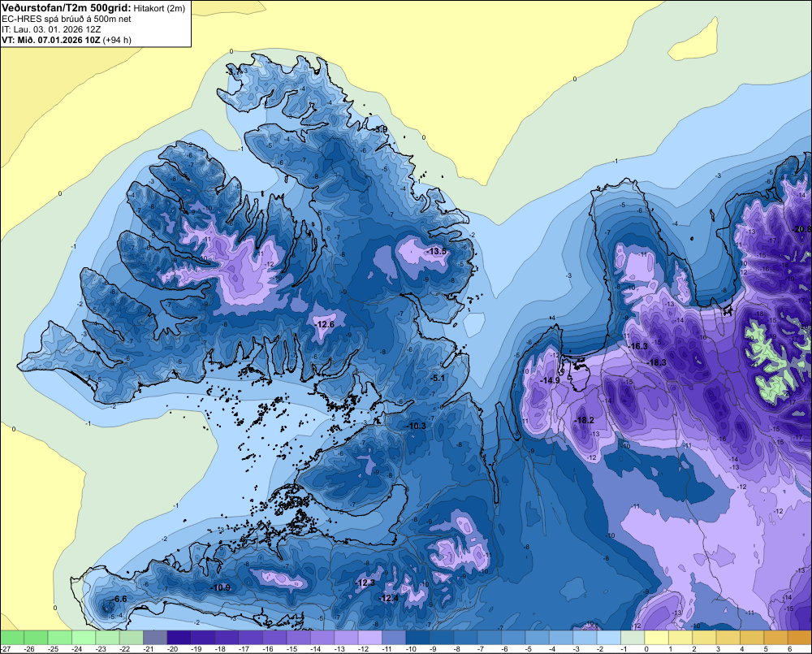812x654 pixels.
Task: Click the grey-blue legend swatch labeled -21
Action: pos(155,638)
